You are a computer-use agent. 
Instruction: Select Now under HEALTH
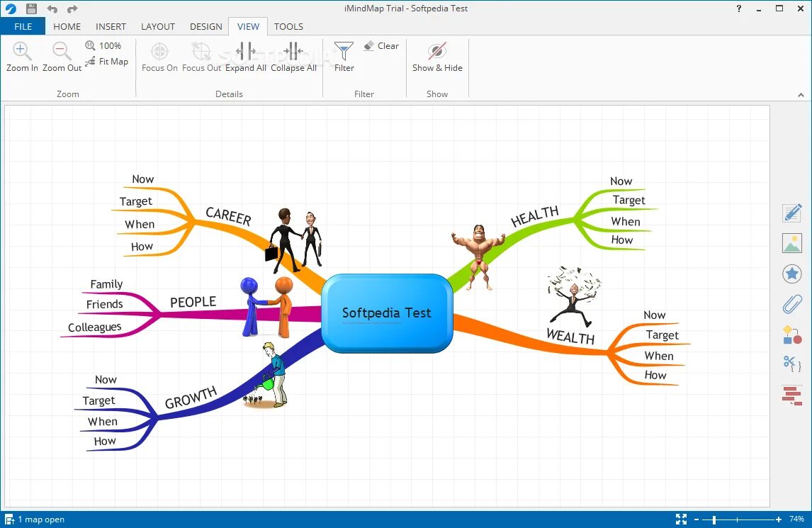621,181
